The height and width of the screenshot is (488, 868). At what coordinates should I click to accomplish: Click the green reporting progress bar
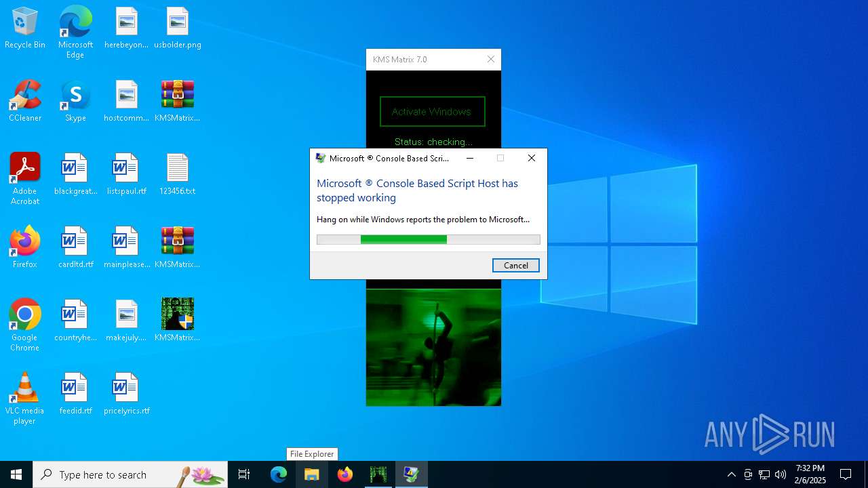pyautogui.click(x=429, y=239)
